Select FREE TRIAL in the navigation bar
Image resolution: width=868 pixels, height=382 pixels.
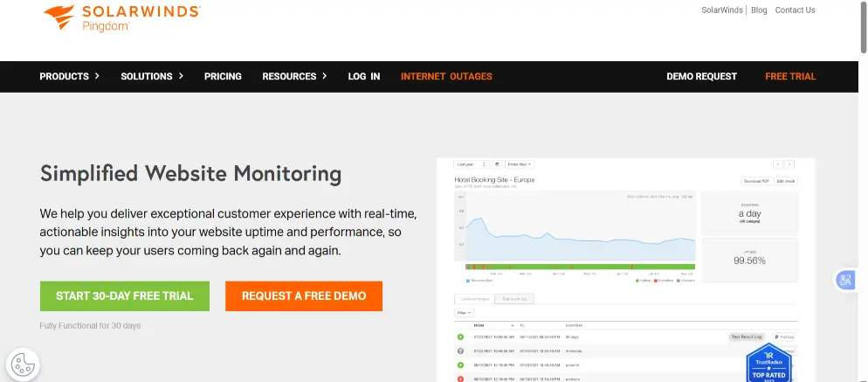coord(790,77)
